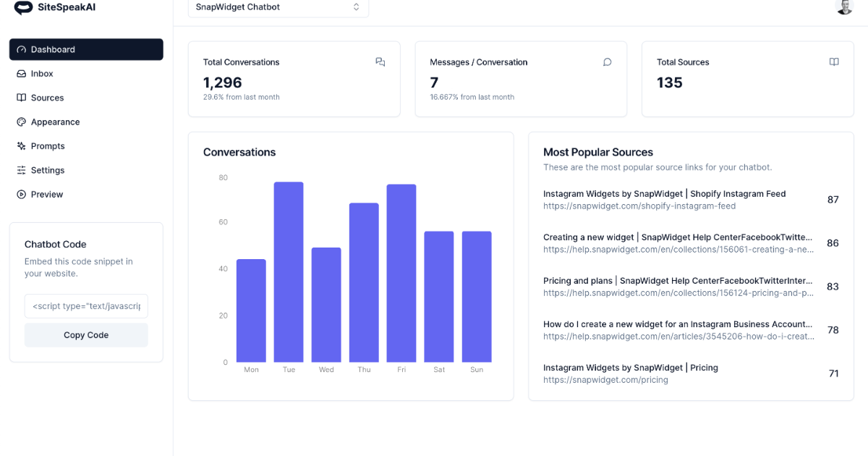Click the Sources book icon in sidebar
Image resolution: width=868 pixels, height=456 pixels.
22,98
